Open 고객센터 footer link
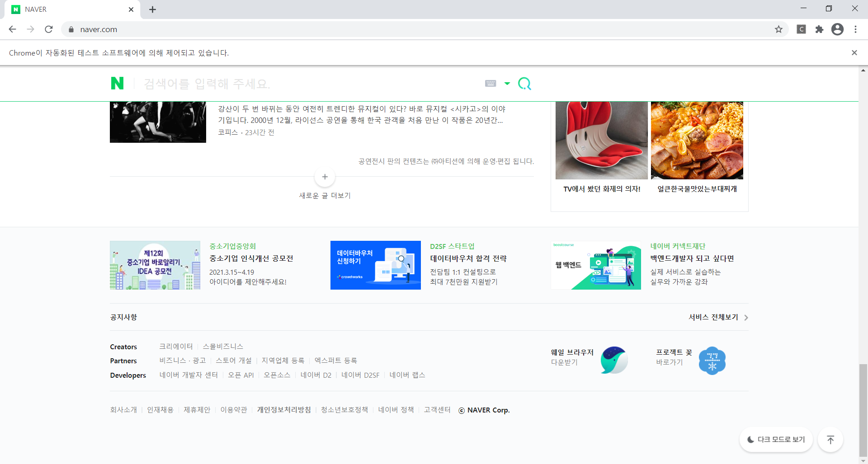 pyautogui.click(x=437, y=410)
